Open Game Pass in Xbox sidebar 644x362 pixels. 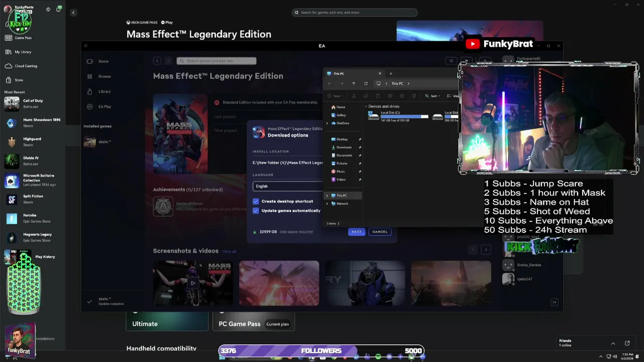tap(18, 38)
